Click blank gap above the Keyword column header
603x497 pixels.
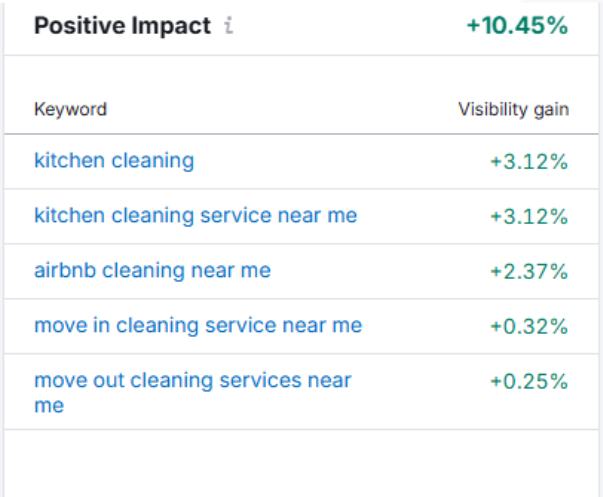pos(300,72)
